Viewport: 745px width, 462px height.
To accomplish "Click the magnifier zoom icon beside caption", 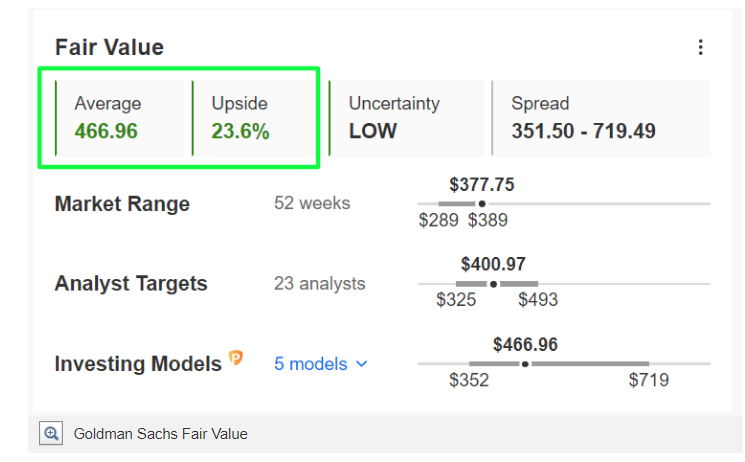I will coord(50,434).
